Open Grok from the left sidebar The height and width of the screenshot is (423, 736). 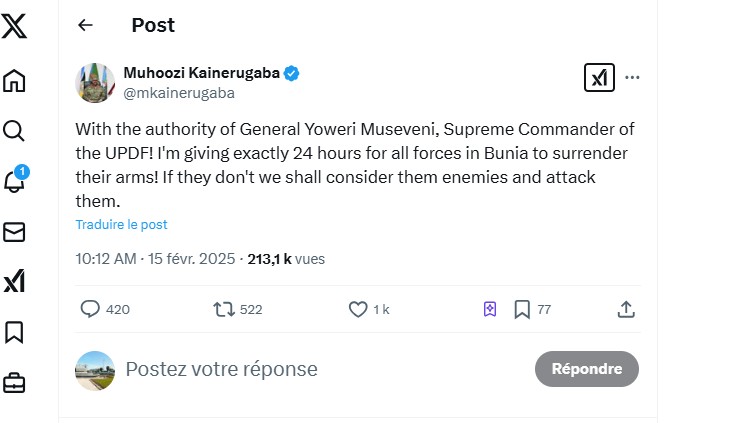click(x=14, y=282)
